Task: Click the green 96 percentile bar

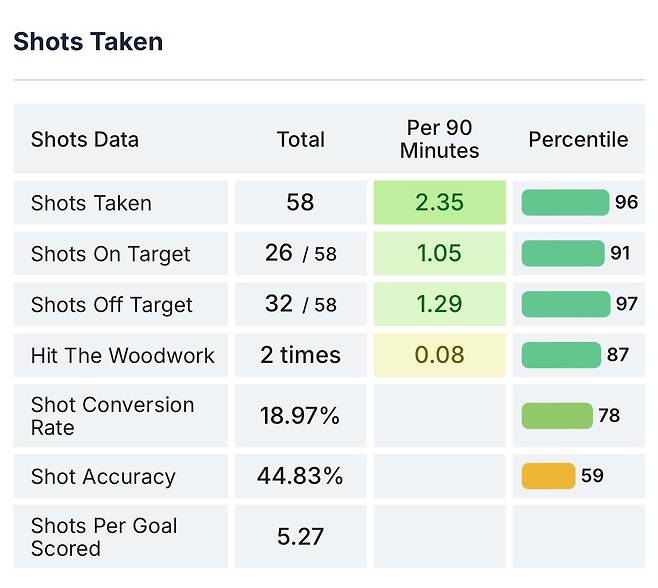Action: [x=565, y=203]
